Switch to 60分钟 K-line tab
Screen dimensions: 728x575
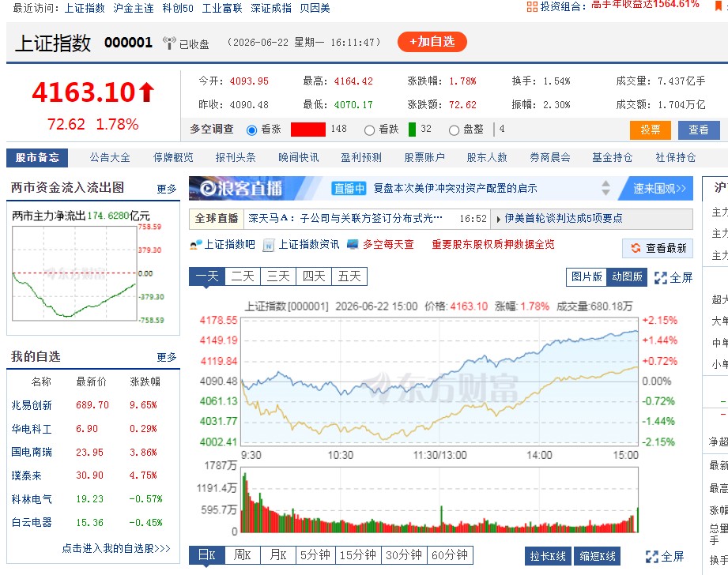[450, 555]
